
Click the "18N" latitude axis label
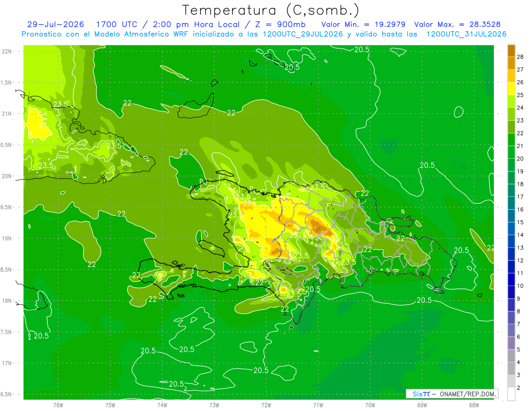click(x=7, y=301)
